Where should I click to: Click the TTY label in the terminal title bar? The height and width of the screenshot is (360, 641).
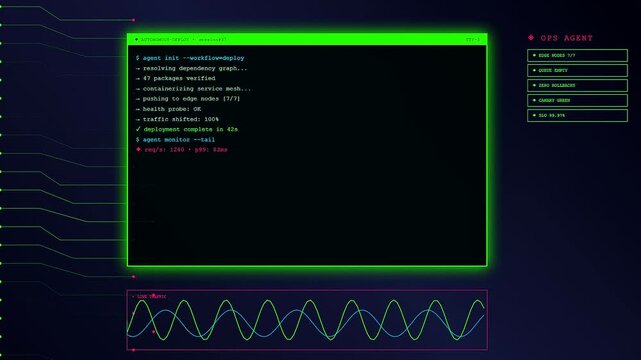pos(473,40)
